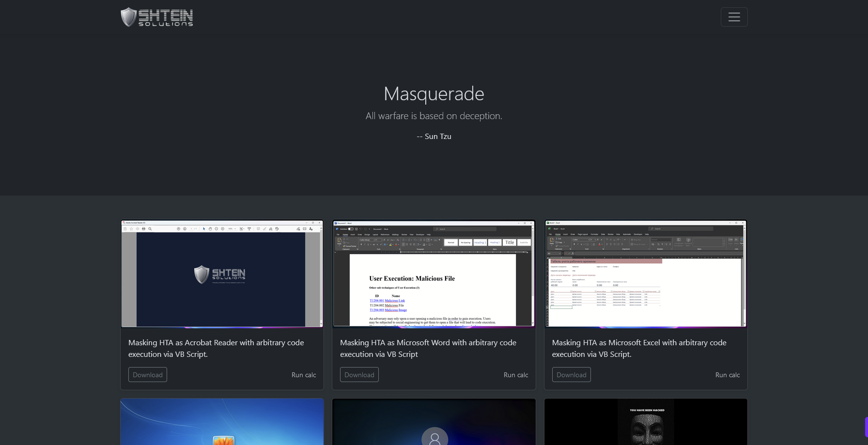The image size is (868, 445).
Task: Open the Acrobat Reader masquerade screenshot
Action: (222, 274)
